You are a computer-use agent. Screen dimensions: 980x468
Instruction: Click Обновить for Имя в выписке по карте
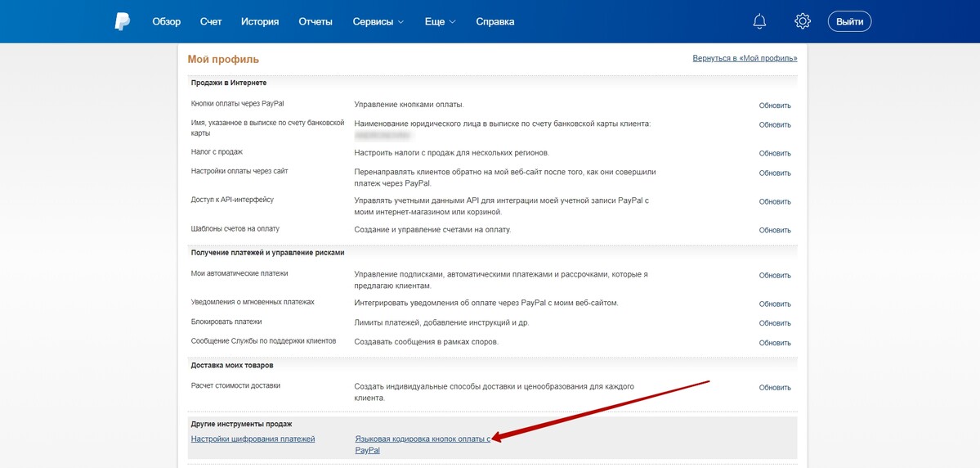(775, 124)
